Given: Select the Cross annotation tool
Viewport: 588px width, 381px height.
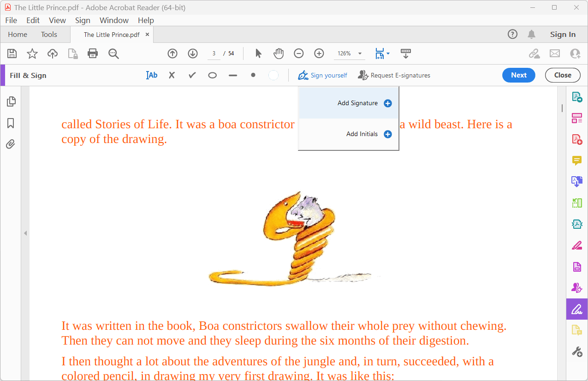Looking at the screenshot, I should coord(172,75).
